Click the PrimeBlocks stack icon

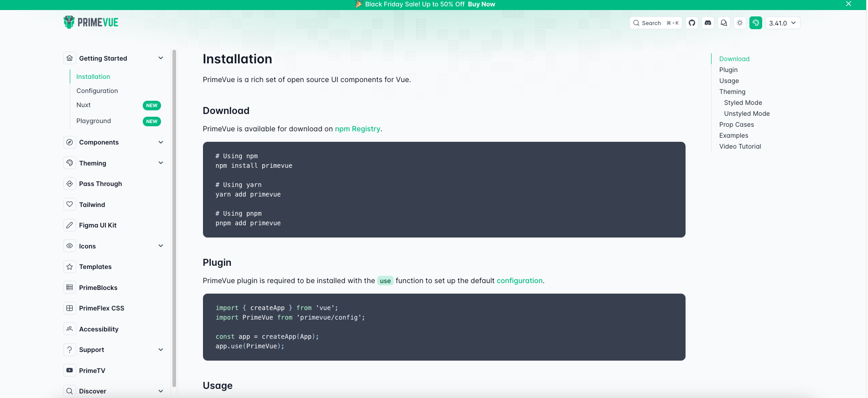[x=70, y=287]
